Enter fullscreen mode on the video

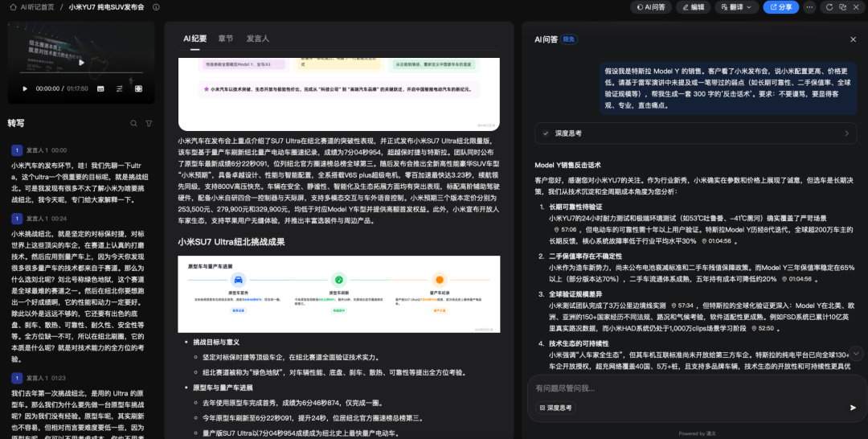click(x=138, y=88)
